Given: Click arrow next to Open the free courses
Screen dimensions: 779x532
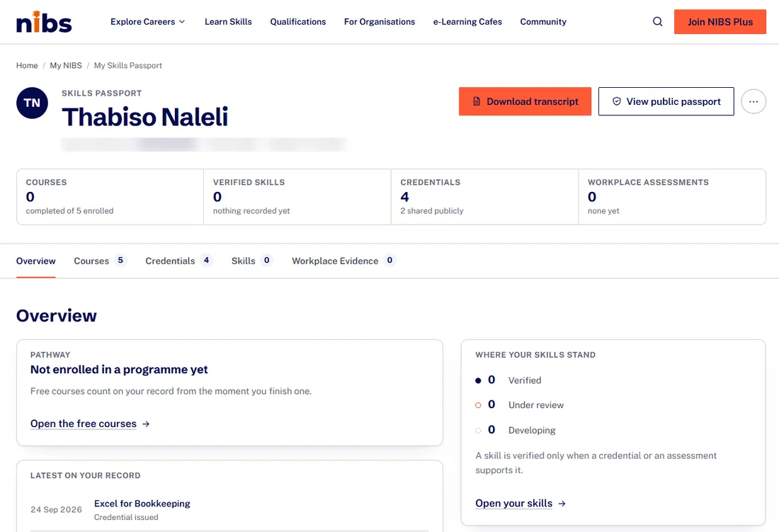Looking at the screenshot, I should pyautogui.click(x=146, y=424).
